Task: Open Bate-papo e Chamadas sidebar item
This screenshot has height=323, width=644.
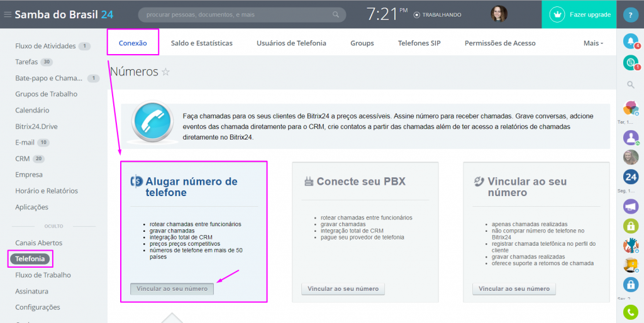Action: 49,78
